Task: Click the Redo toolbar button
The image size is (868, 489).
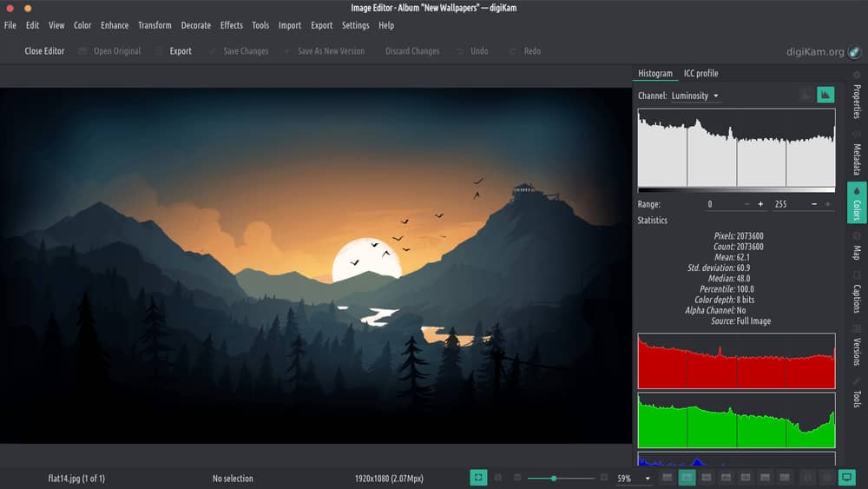Action: 525,51
